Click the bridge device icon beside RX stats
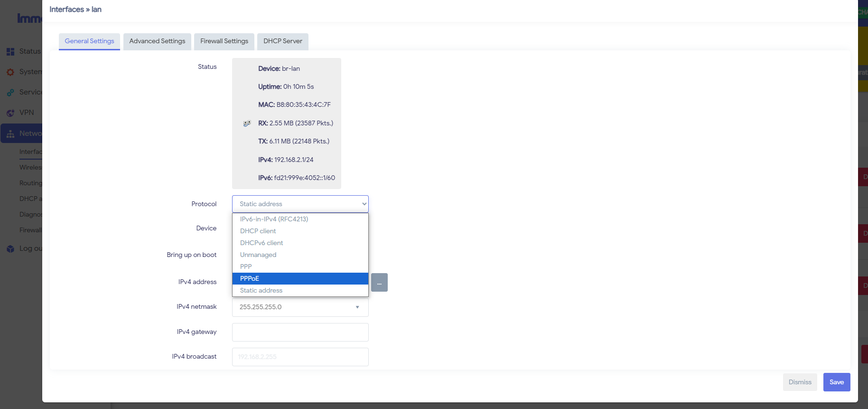This screenshot has width=868, height=409. pos(247,124)
